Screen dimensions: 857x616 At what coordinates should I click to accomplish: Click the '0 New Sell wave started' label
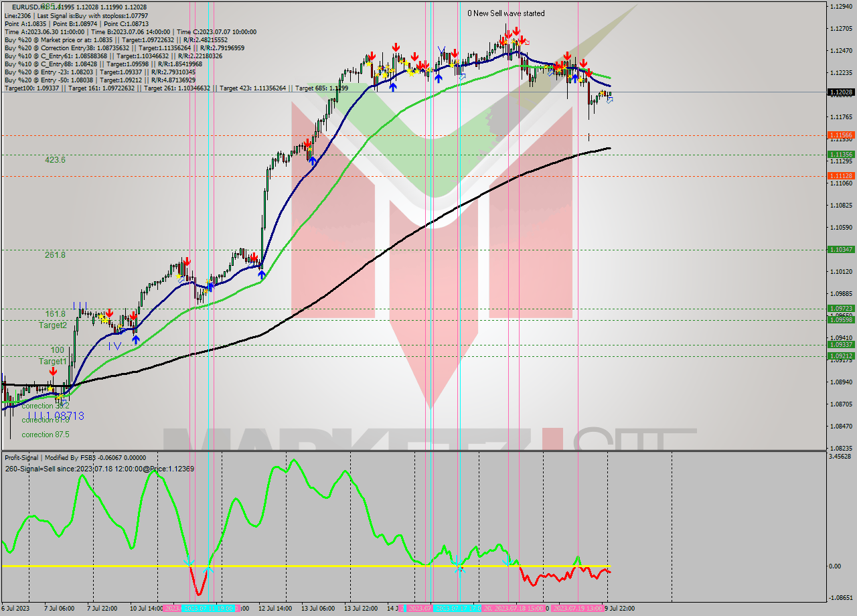(505, 13)
